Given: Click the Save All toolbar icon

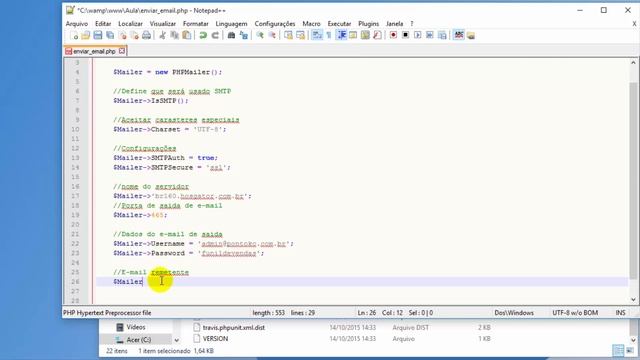Looking at the screenshot, I should (x=110, y=36).
